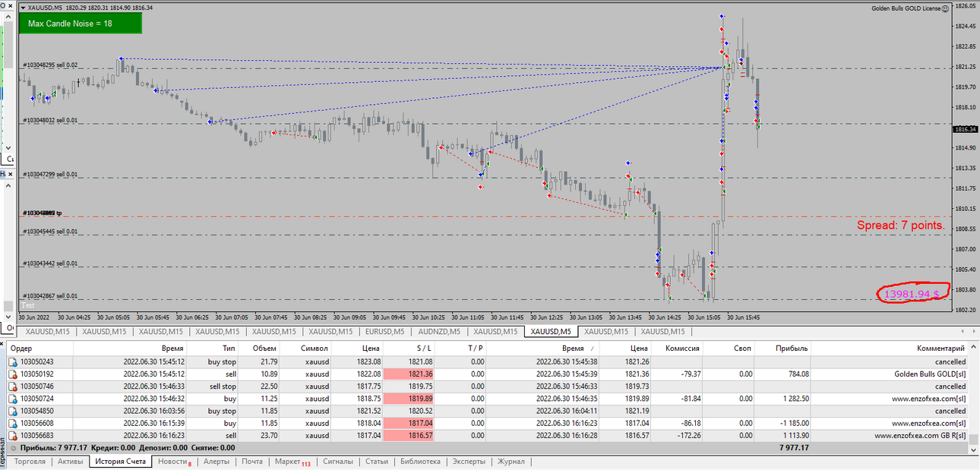Click the red S/L cell 1819.89

click(409, 399)
